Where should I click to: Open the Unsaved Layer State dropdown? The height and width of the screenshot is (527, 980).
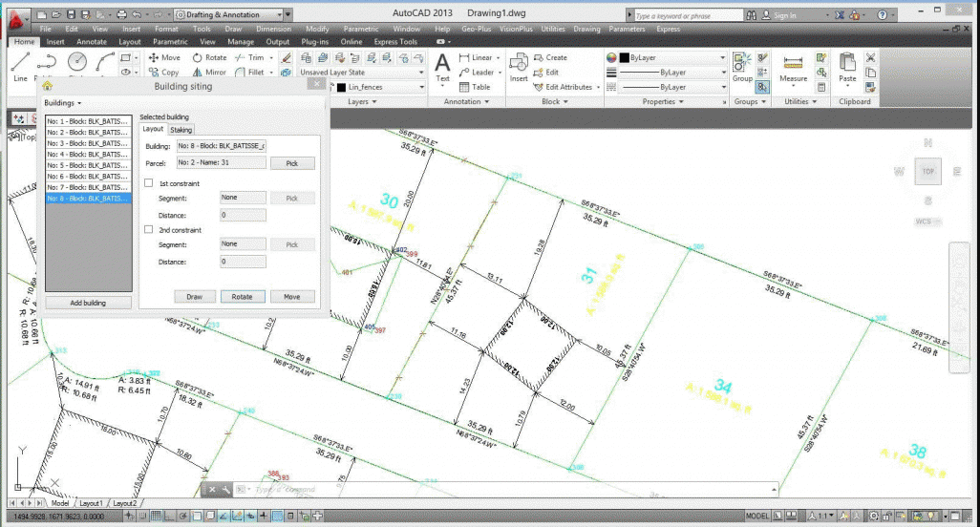[x=362, y=73]
